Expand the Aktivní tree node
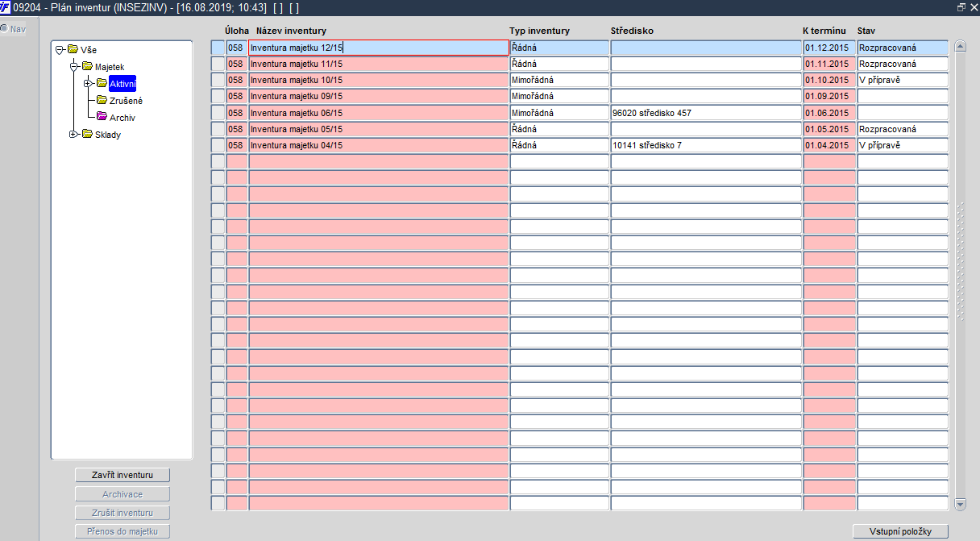Viewport: 980px width, 541px height. pos(89,83)
